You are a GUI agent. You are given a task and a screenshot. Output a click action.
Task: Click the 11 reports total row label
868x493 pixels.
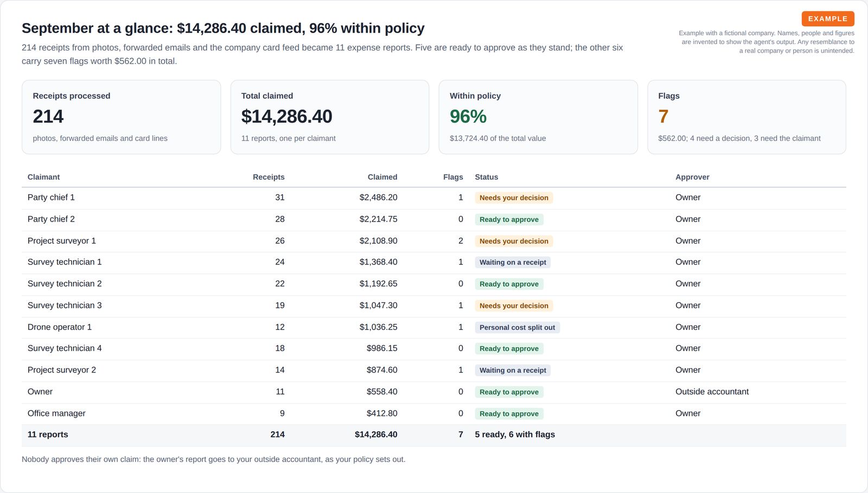(x=48, y=434)
